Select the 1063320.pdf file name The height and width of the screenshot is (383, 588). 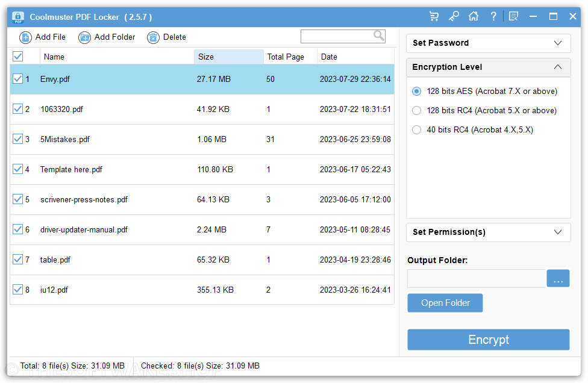(61, 109)
